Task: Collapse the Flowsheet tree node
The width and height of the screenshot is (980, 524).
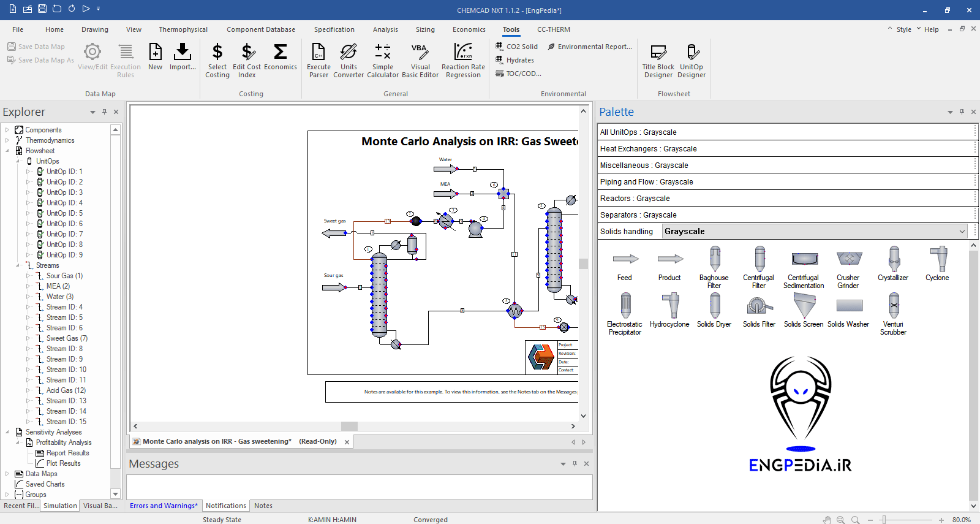Action: pos(7,151)
